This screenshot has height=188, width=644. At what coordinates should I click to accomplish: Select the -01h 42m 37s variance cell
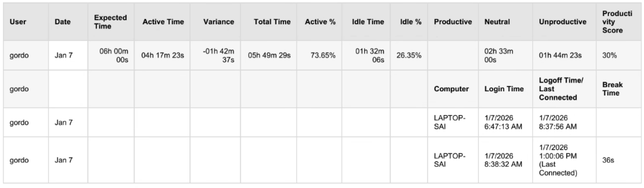(x=218, y=55)
